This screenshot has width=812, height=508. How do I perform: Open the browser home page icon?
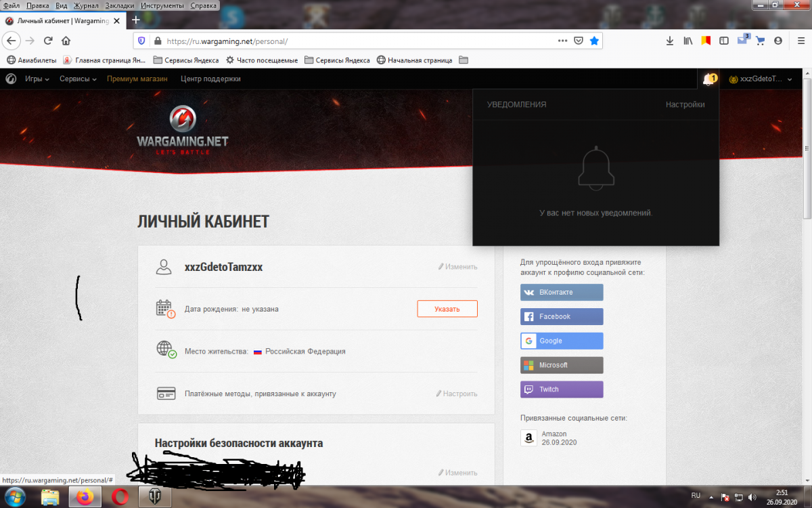[x=66, y=41]
